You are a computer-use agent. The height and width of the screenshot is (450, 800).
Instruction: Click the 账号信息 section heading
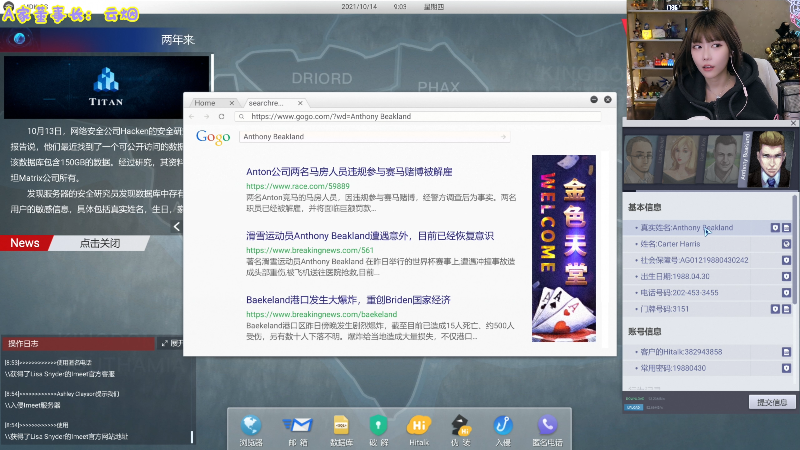pos(644,332)
